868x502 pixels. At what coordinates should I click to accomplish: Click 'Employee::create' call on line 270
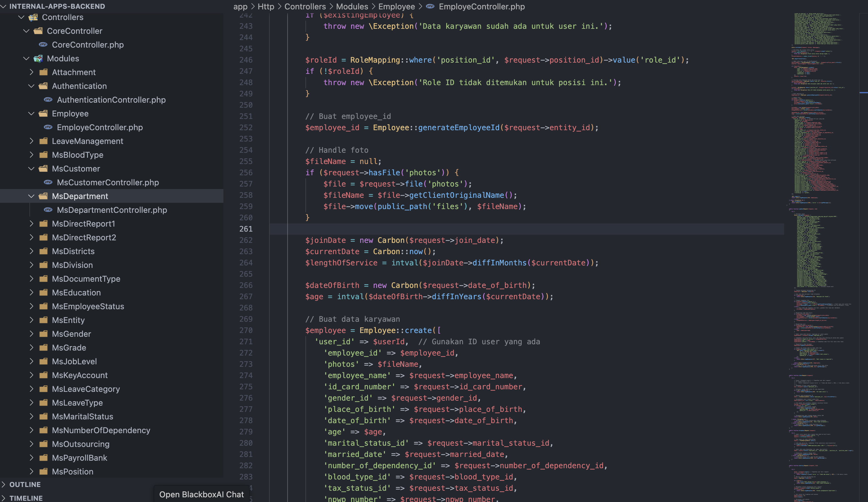(395, 330)
